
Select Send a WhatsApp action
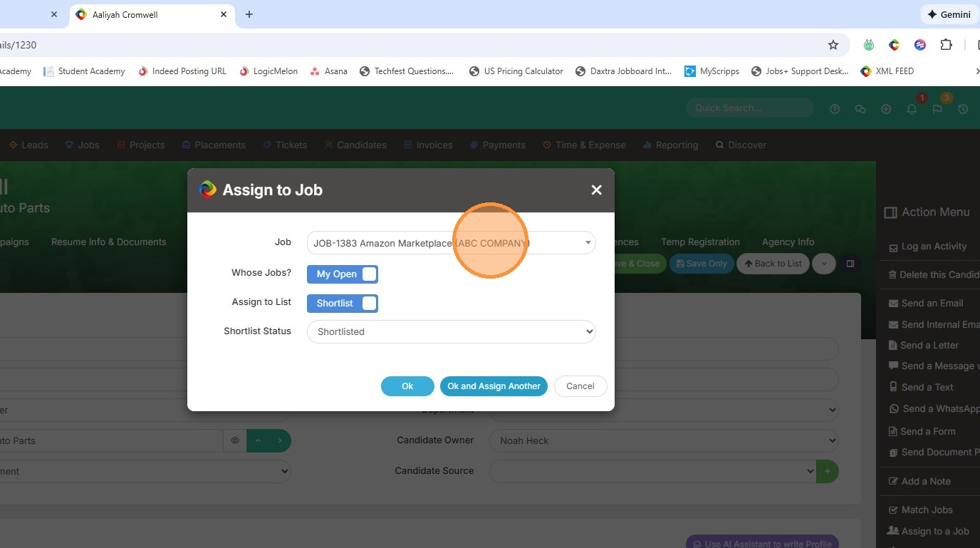pos(934,409)
